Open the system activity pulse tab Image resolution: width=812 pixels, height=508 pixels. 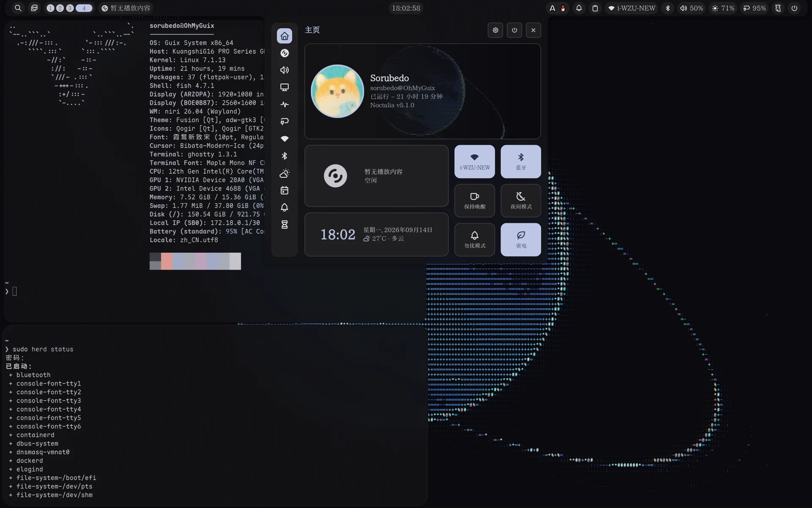pyautogui.click(x=284, y=104)
